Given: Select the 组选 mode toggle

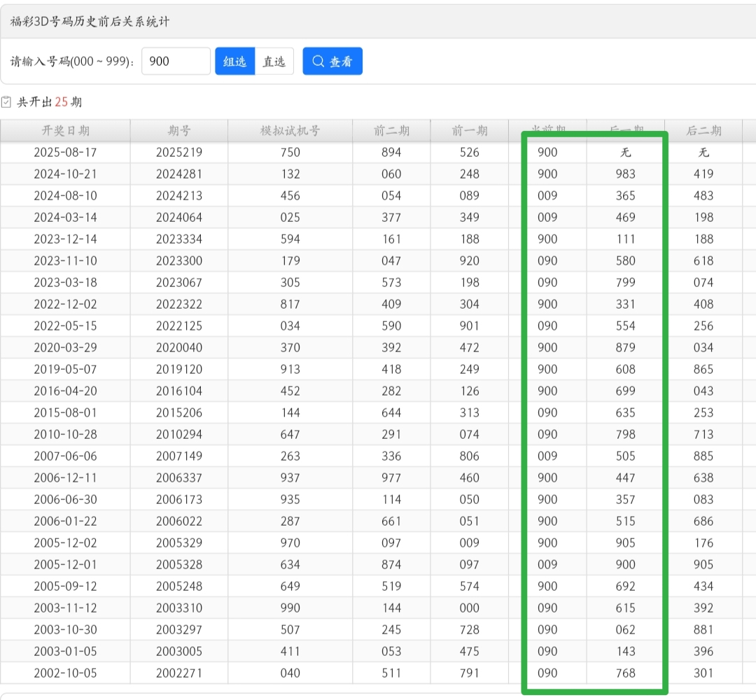Looking at the screenshot, I should click(x=234, y=61).
